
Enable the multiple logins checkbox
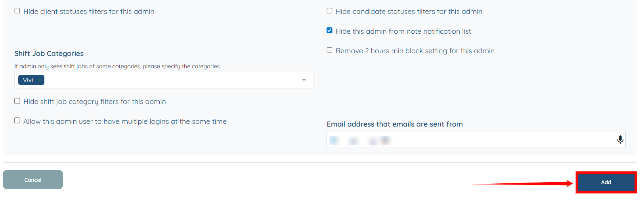17,121
